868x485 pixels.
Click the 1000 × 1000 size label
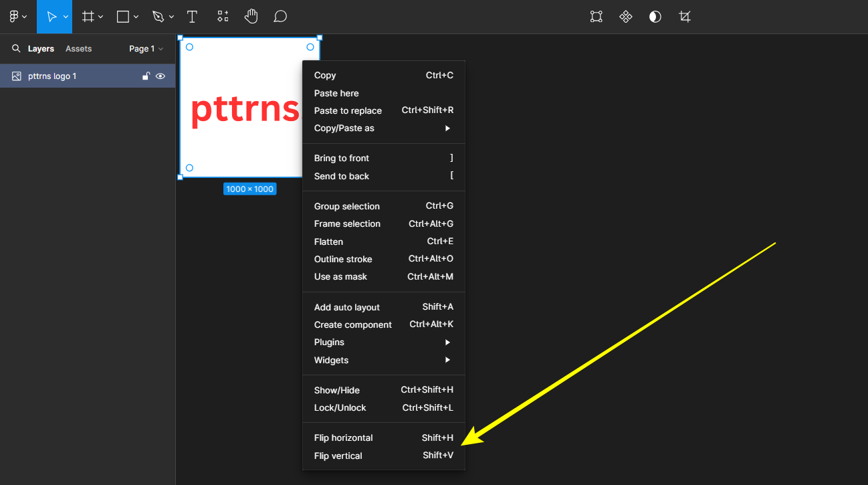pyautogui.click(x=249, y=189)
